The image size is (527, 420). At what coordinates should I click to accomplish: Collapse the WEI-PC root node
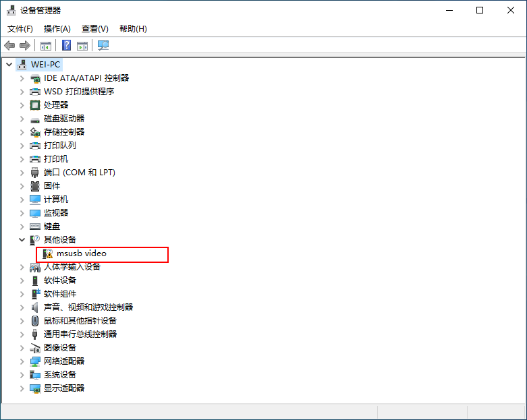9,65
